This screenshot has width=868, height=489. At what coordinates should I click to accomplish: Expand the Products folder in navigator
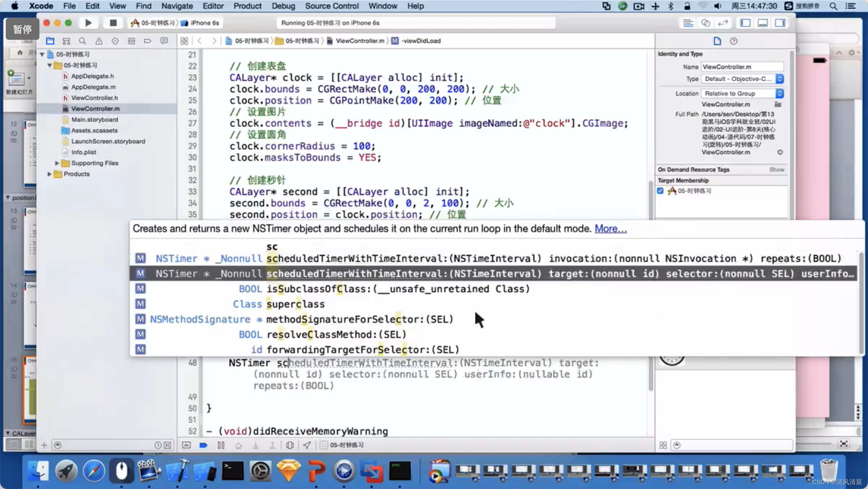click(x=50, y=174)
